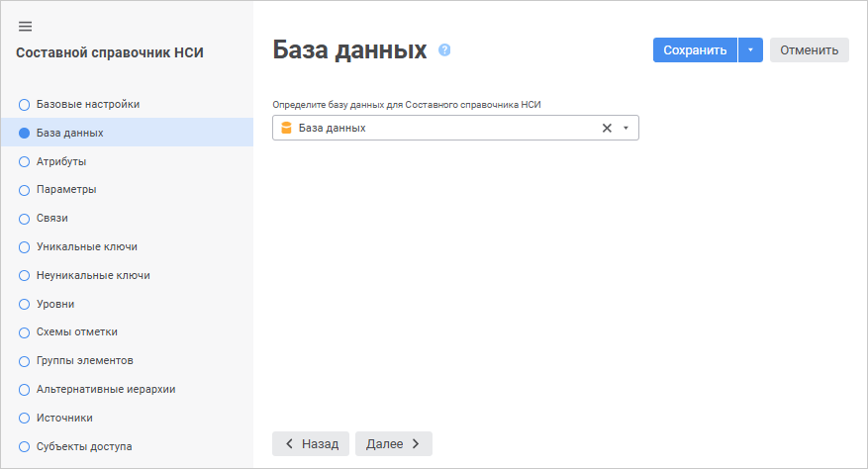Click the left chevron on Назад

point(289,443)
